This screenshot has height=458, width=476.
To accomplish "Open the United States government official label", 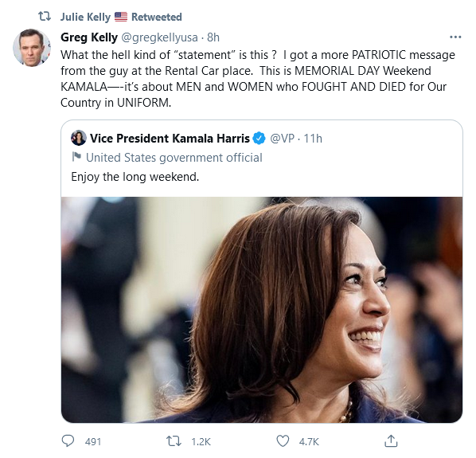I will [x=174, y=158].
